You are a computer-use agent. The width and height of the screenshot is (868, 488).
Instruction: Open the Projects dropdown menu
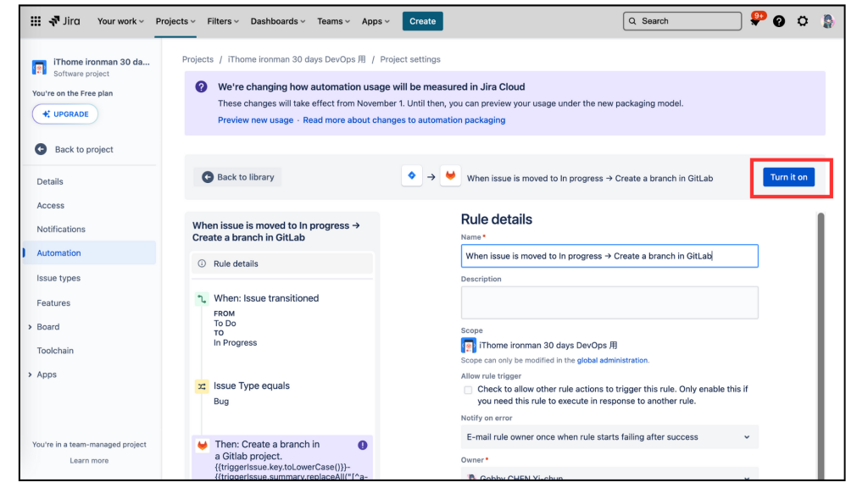(175, 21)
